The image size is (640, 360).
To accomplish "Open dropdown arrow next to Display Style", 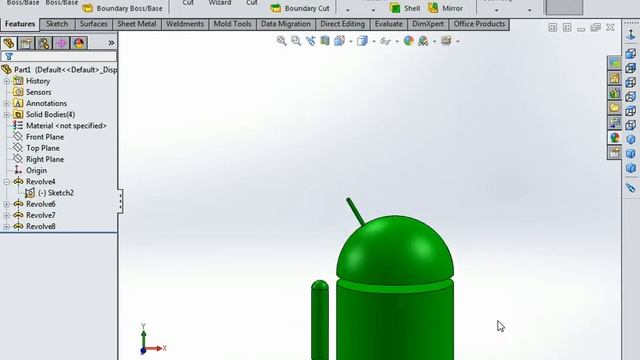I will pos(373,42).
